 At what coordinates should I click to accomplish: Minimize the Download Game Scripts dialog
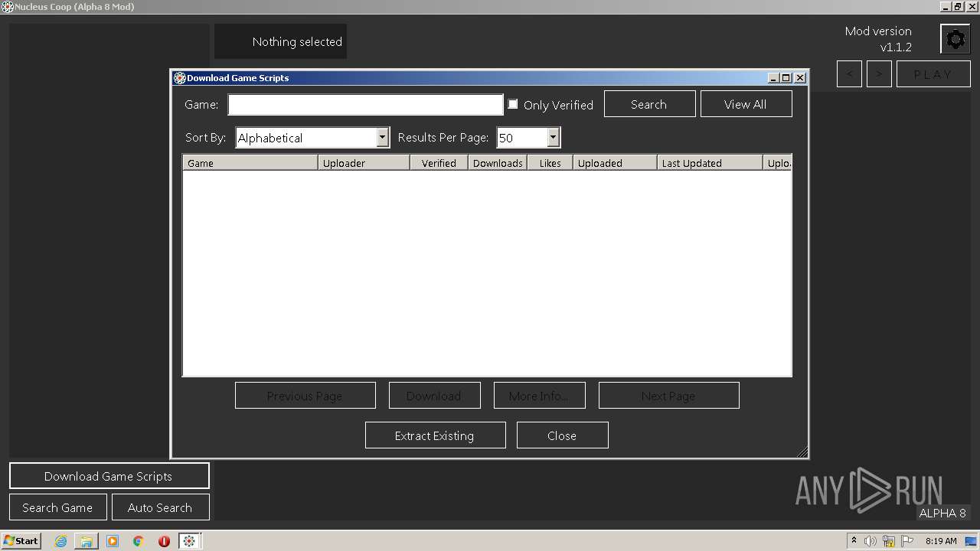point(773,78)
